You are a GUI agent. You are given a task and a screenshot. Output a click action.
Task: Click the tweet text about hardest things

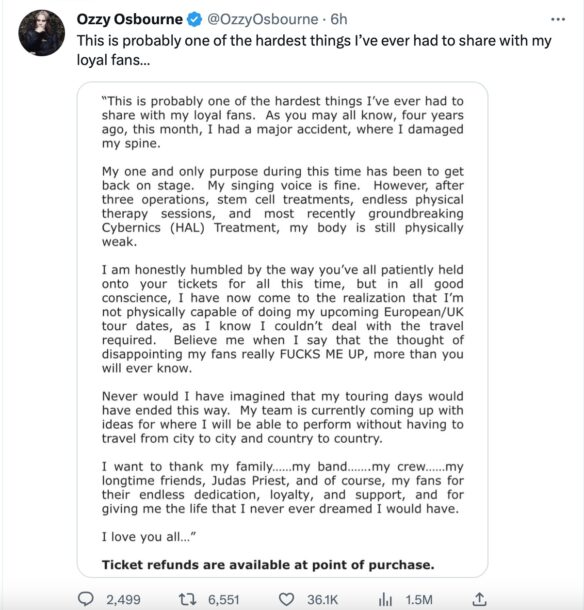[314, 50]
